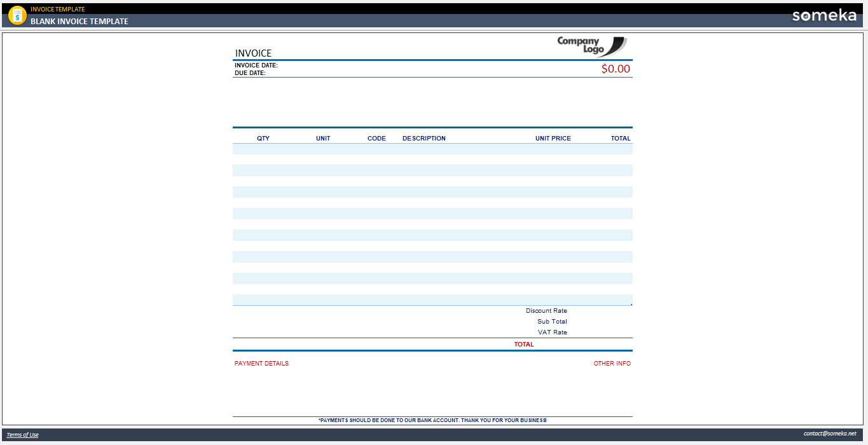Click the DUE DATE label
This screenshot has width=868, height=445.
click(x=250, y=73)
